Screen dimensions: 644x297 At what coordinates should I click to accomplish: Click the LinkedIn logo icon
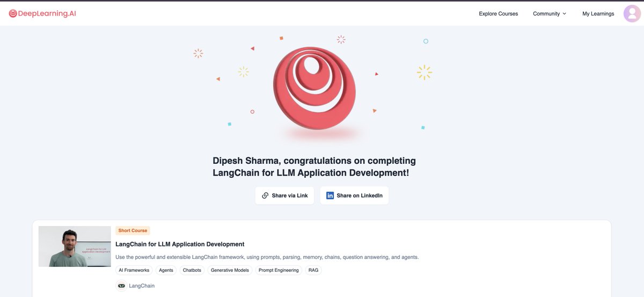point(330,195)
